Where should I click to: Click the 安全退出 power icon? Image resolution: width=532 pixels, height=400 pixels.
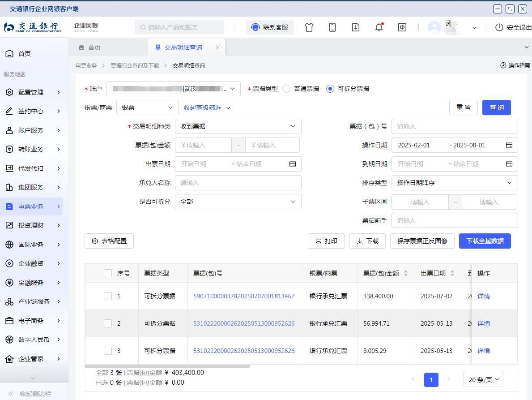(499, 27)
